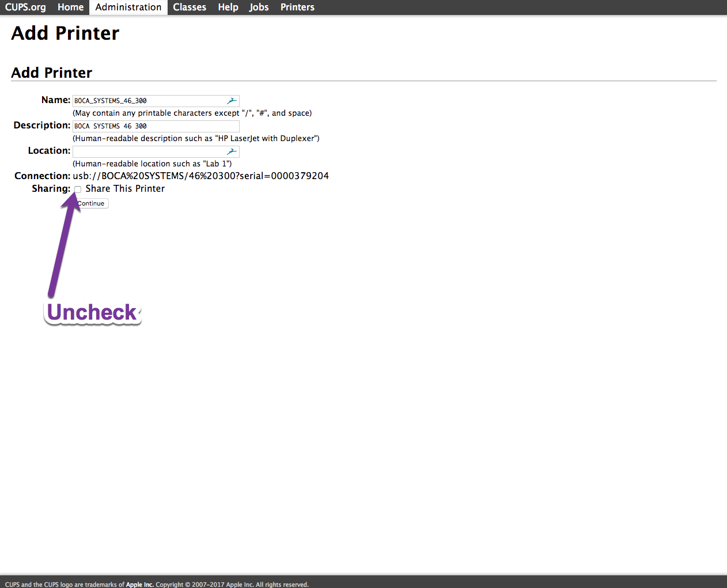This screenshot has width=727, height=588.
Task: Click the autofill icon in Name field
Action: pos(232,101)
